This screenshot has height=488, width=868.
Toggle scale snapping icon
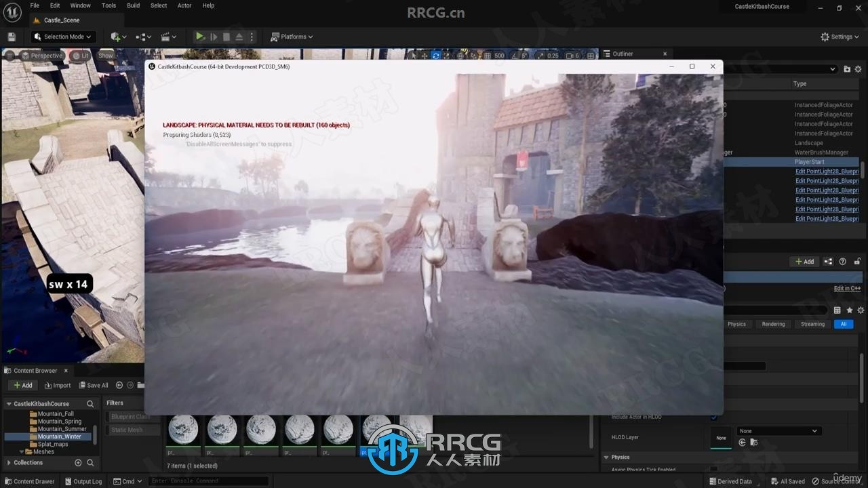tap(540, 56)
